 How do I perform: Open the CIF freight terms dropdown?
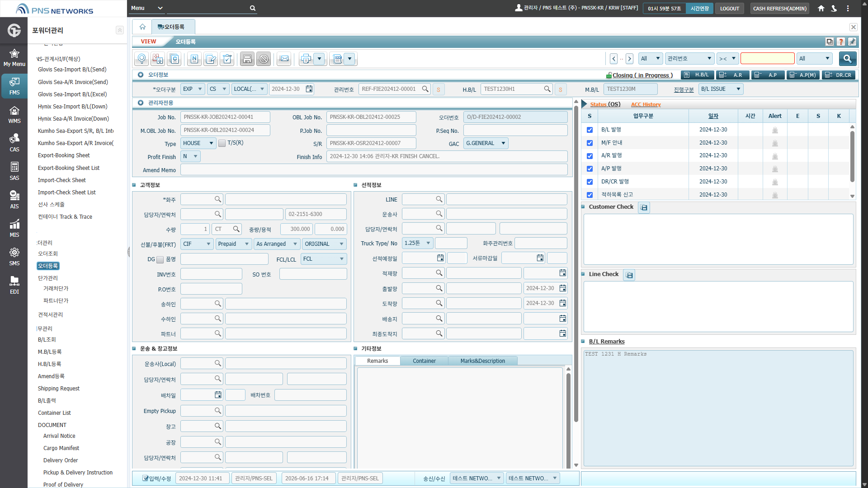[x=197, y=244]
